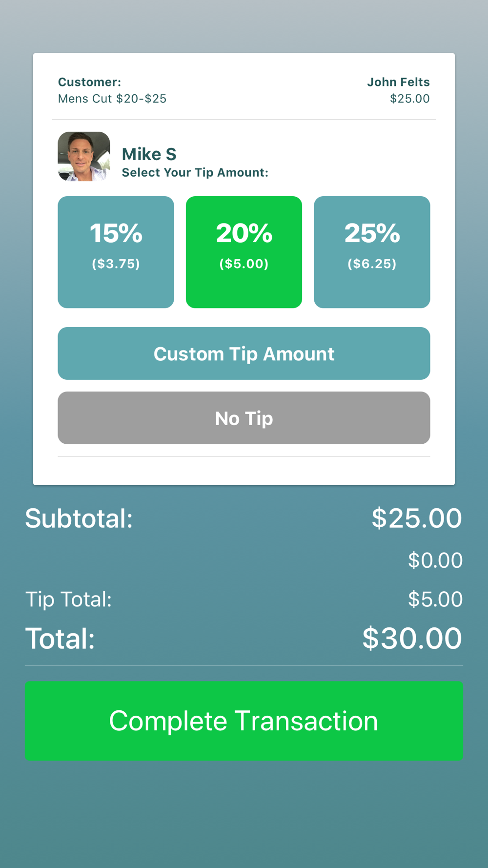Pick the 25% tip option
Image resolution: width=488 pixels, height=868 pixels.
click(372, 252)
